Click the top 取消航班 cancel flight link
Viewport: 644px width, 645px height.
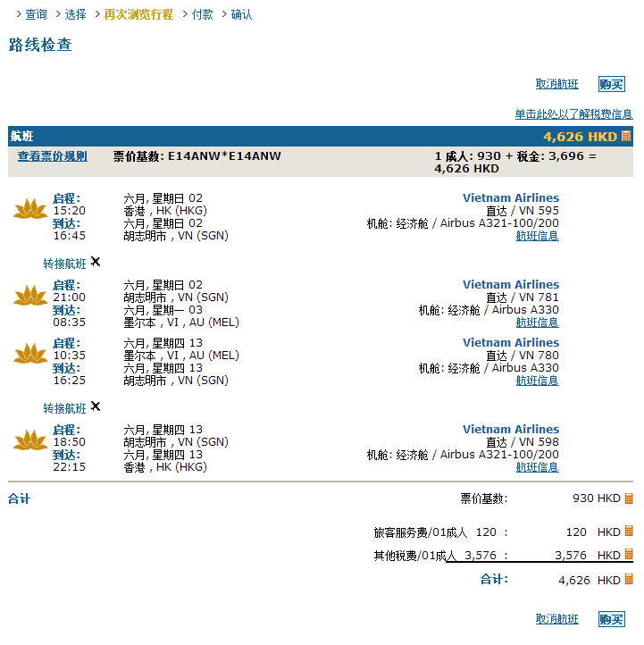click(557, 84)
